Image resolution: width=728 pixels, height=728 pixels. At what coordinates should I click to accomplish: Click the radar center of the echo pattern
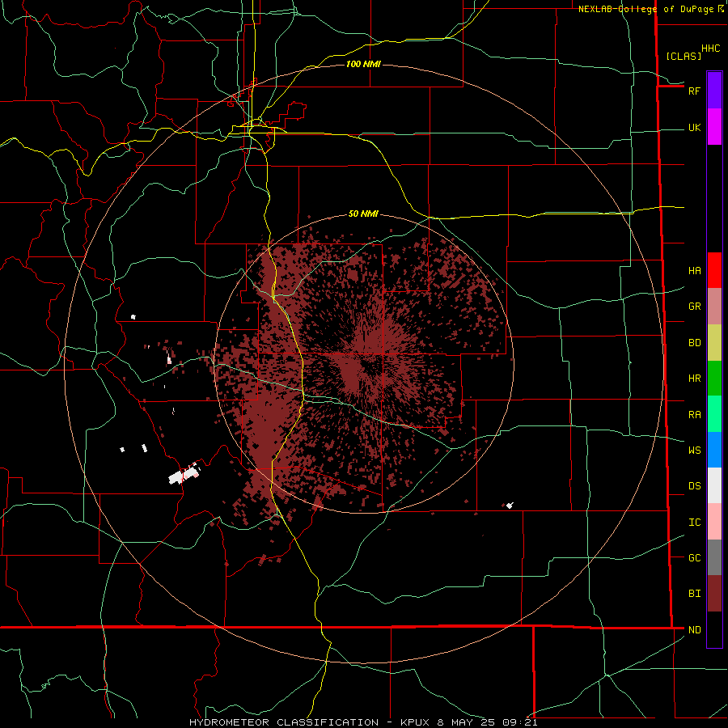(x=366, y=365)
